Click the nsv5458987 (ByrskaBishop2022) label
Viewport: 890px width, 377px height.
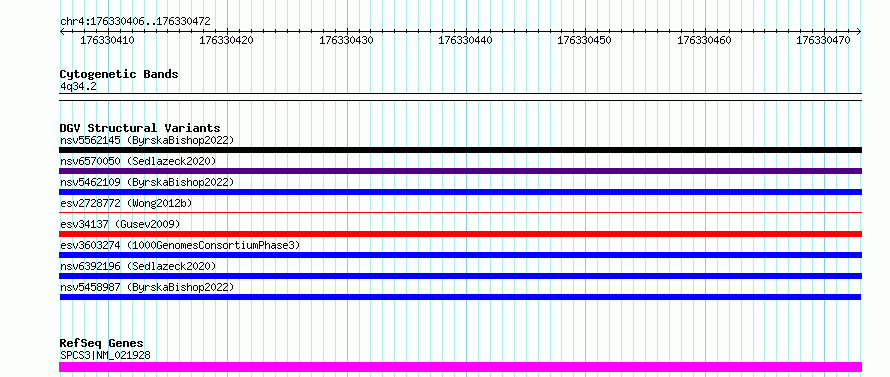[x=147, y=287]
